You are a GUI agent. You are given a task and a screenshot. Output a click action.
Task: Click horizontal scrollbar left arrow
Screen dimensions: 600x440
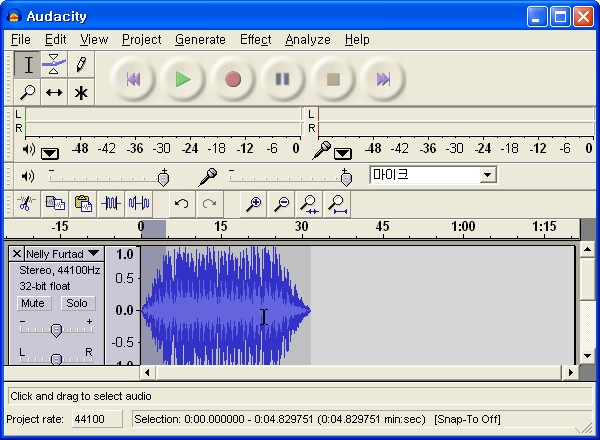click(x=148, y=372)
